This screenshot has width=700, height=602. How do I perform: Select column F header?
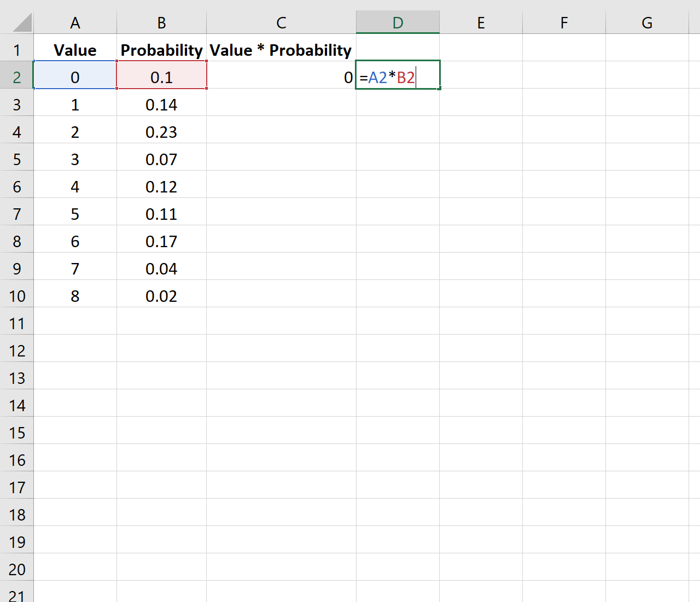tap(564, 22)
